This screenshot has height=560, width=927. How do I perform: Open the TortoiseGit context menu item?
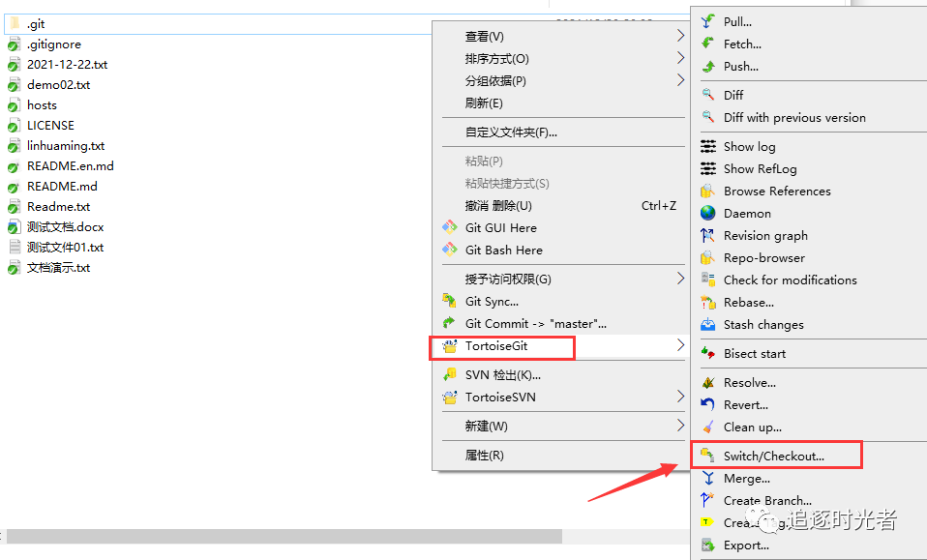pos(502,346)
